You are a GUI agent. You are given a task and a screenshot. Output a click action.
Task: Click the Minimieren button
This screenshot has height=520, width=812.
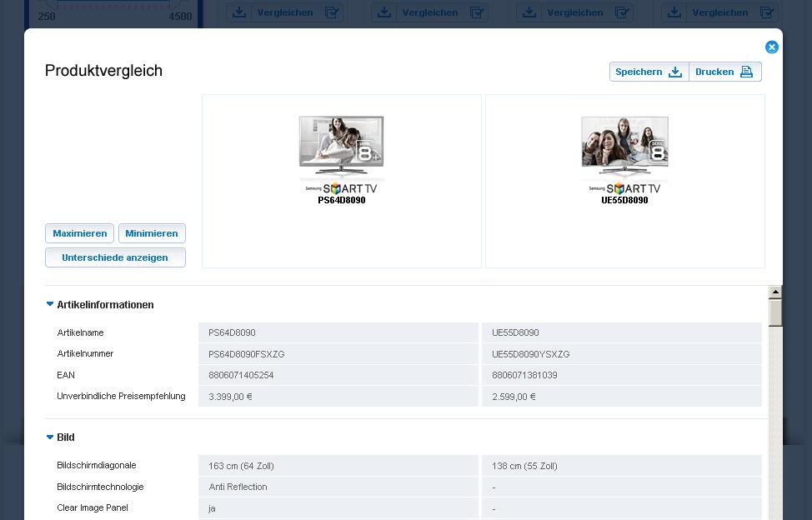pos(152,233)
